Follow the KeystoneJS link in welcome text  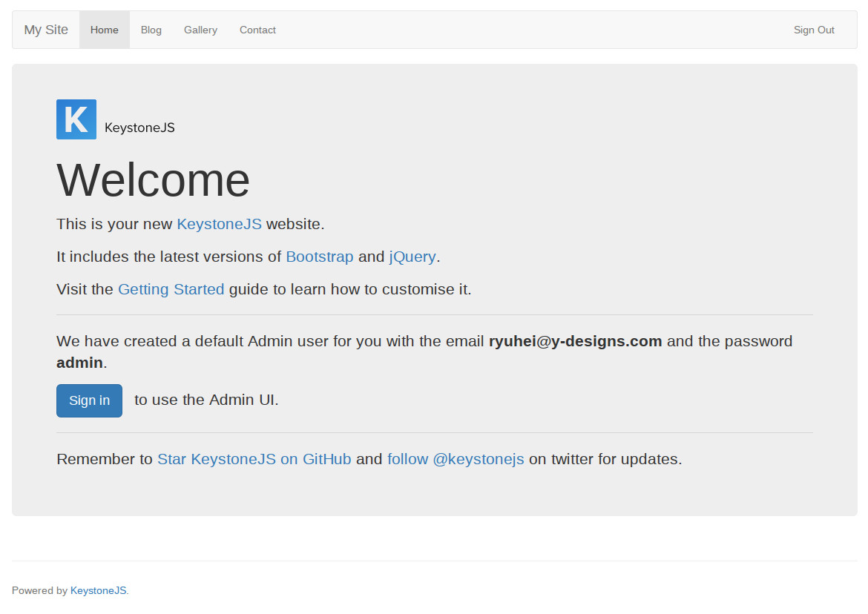coord(219,224)
